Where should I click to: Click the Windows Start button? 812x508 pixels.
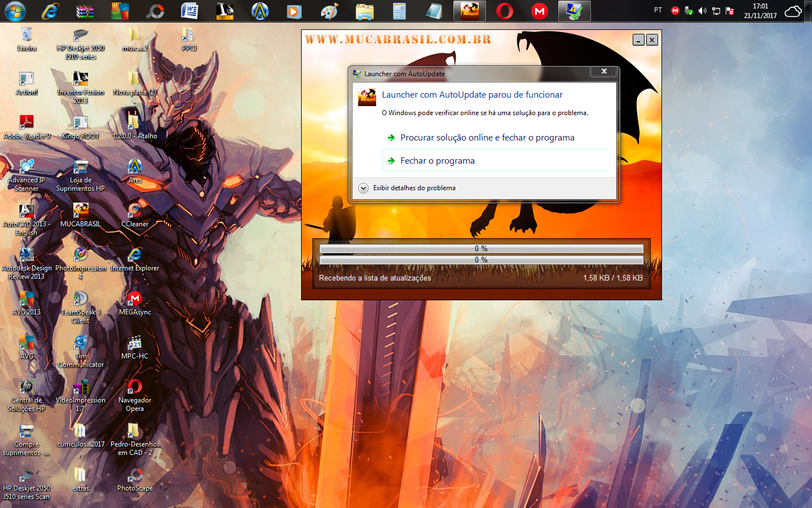(x=15, y=11)
